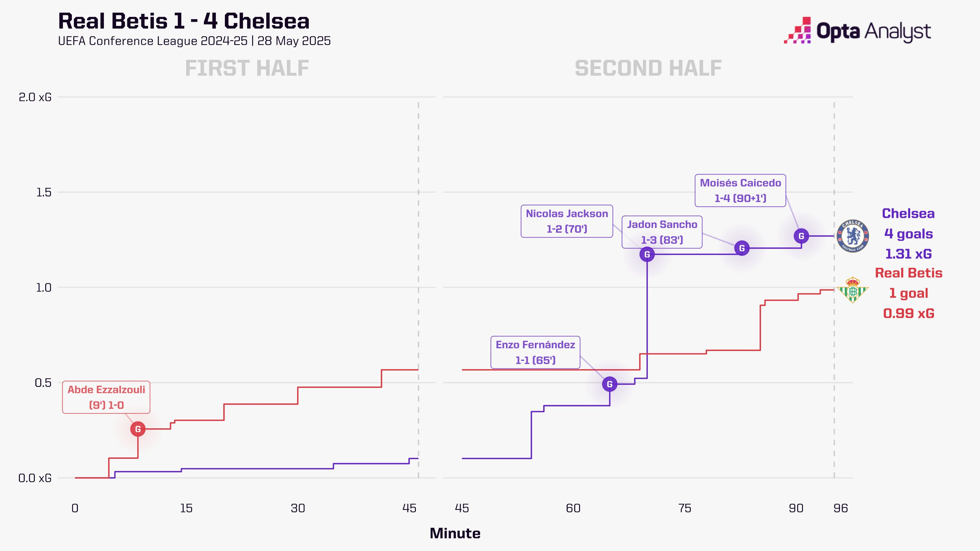
Task: Select the SECOND HALF heading
Action: pyautogui.click(x=648, y=68)
